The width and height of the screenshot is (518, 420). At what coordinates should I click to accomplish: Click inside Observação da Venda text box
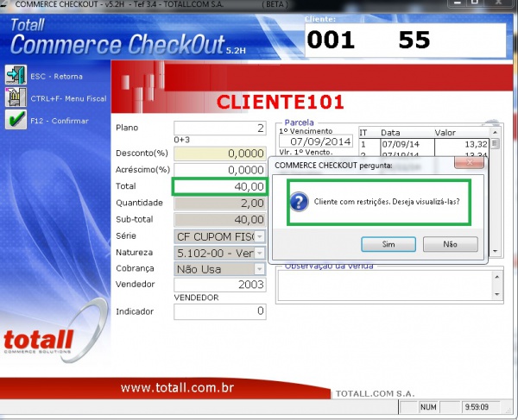coord(385,285)
